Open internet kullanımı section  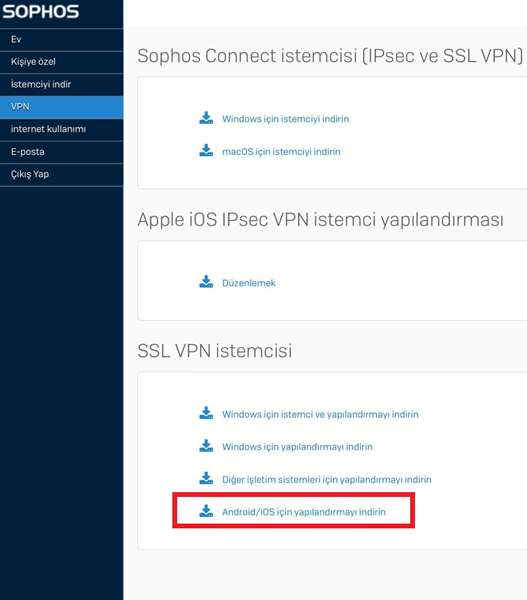pos(62,129)
